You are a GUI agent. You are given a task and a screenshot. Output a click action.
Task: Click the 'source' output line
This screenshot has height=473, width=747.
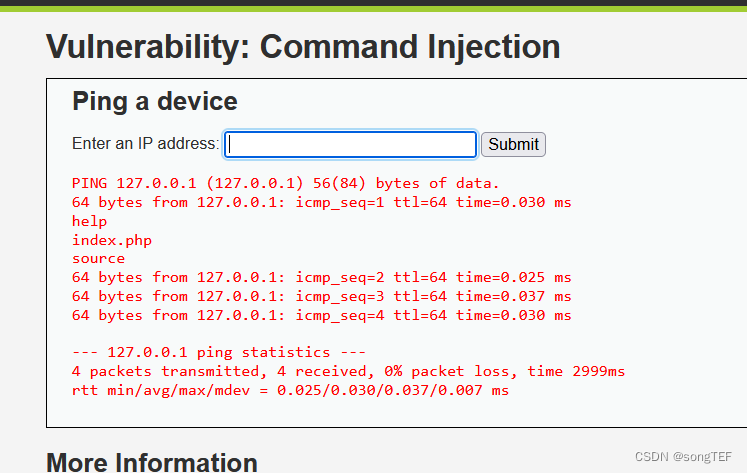tap(98, 258)
